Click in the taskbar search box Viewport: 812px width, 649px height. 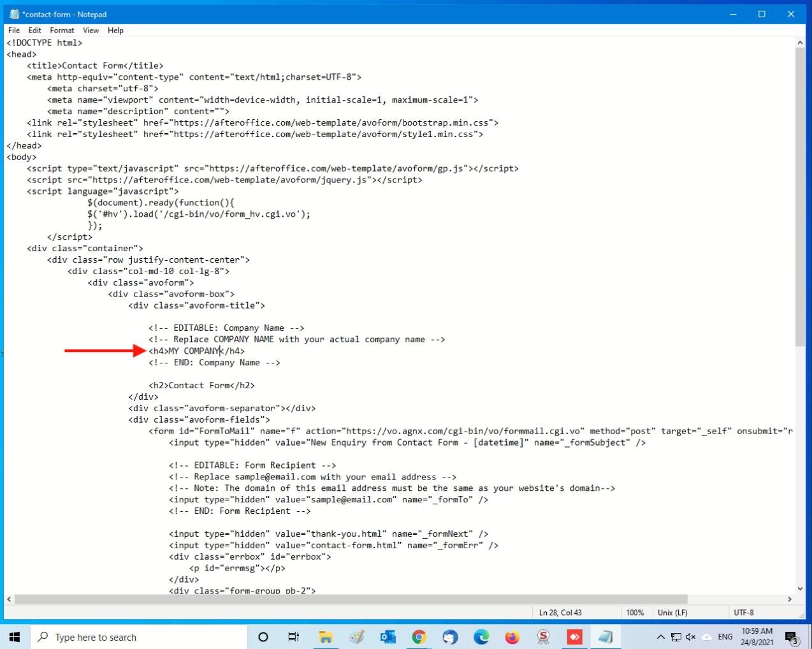[x=140, y=637]
